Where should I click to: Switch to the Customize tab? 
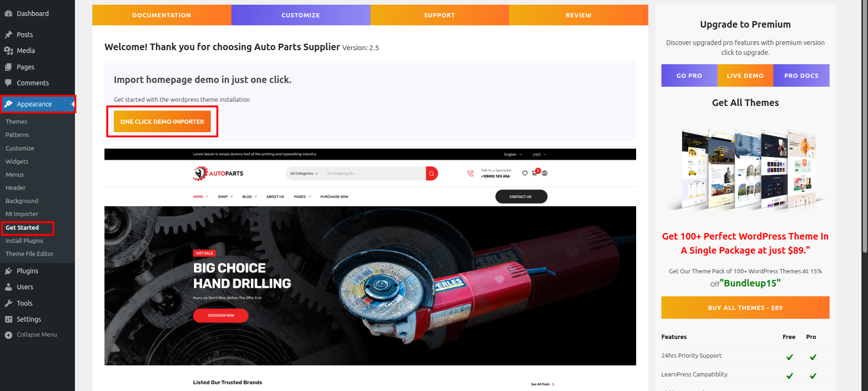coord(301,15)
